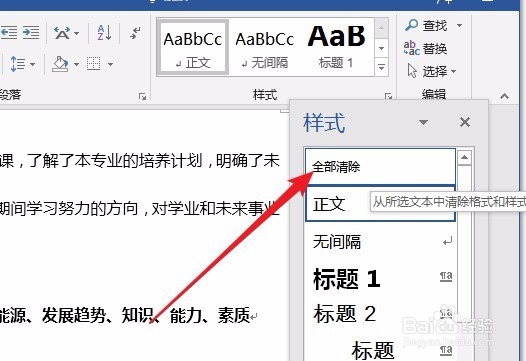The width and height of the screenshot is (526, 361).
Task: Select the 无间隔 style in the gallery
Action: click(x=265, y=47)
